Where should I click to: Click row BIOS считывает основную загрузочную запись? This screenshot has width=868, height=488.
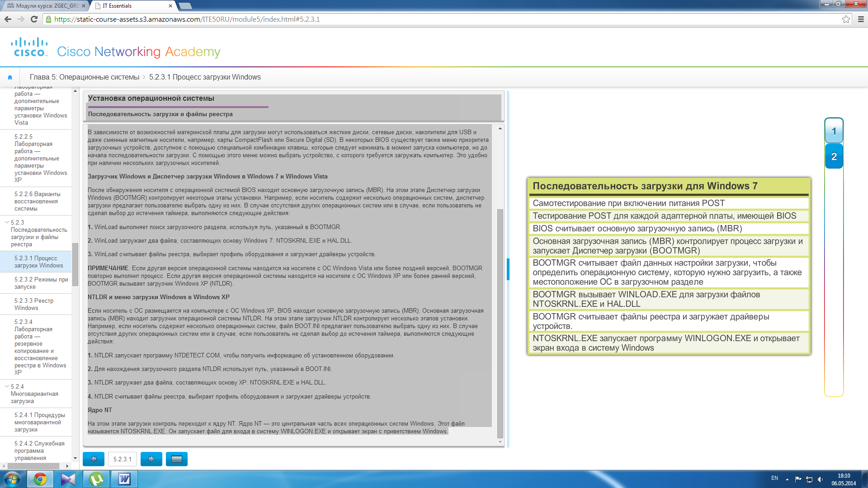click(x=669, y=229)
